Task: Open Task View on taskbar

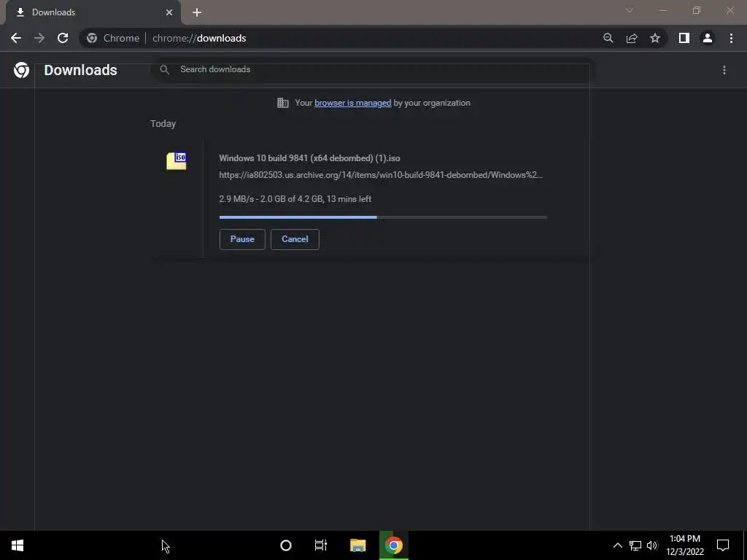Action: [x=321, y=545]
